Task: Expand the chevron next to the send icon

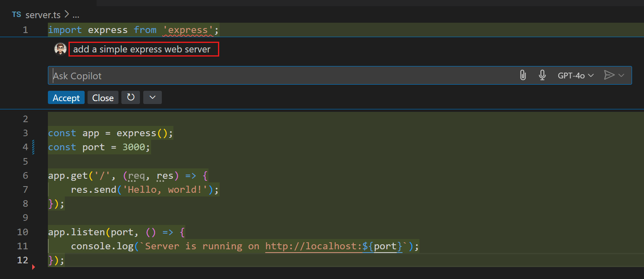Action: 621,75
